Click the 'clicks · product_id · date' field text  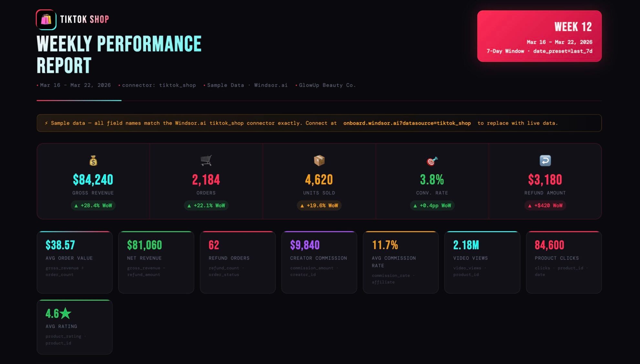coord(561,271)
